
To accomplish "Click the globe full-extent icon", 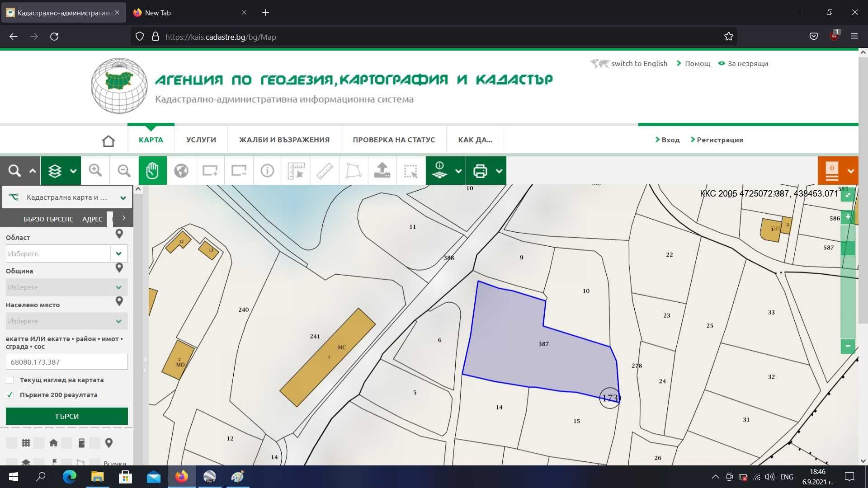I will click(181, 171).
